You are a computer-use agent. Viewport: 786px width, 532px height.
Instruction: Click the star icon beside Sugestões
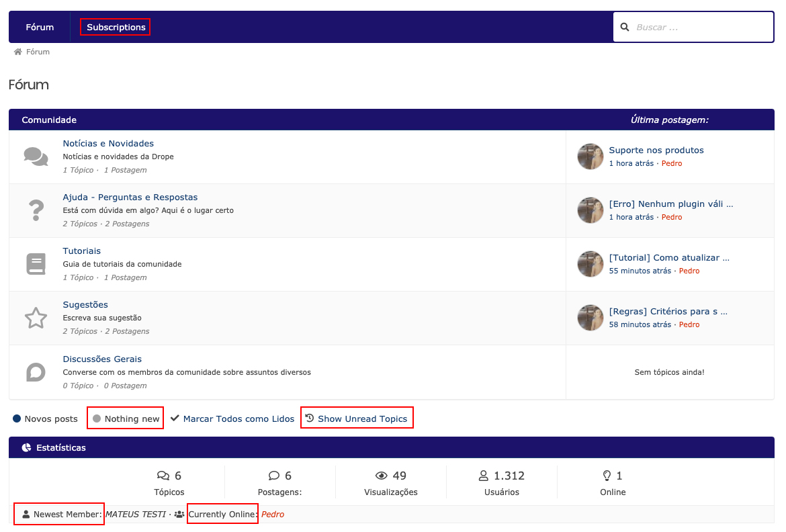(x=36, y=318)
